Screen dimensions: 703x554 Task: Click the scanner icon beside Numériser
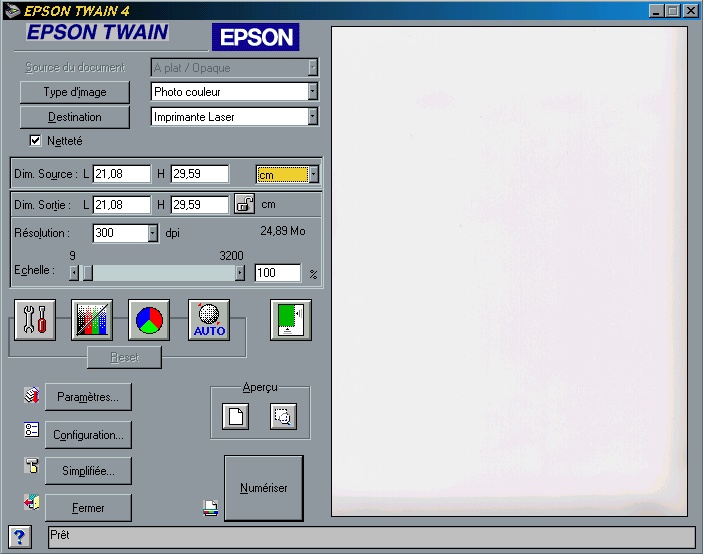tap(211, 508)
